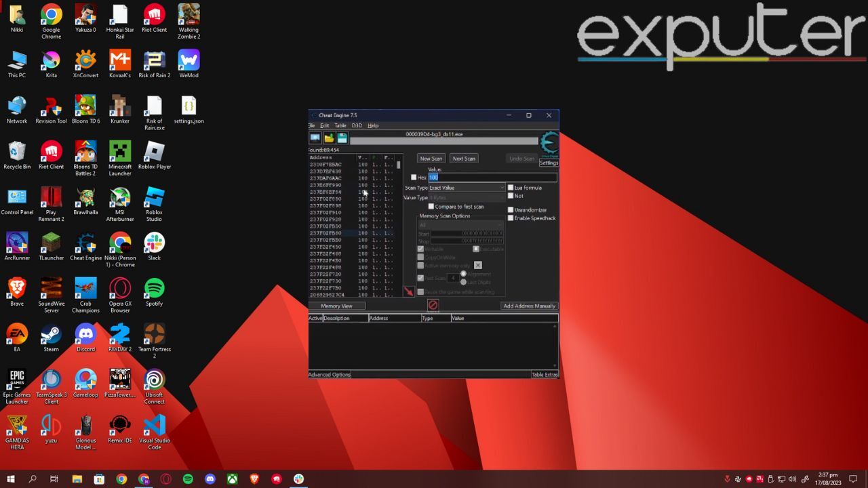Select the KovaaK's desktop icon
868x488 pixels.
coord(120,64)
